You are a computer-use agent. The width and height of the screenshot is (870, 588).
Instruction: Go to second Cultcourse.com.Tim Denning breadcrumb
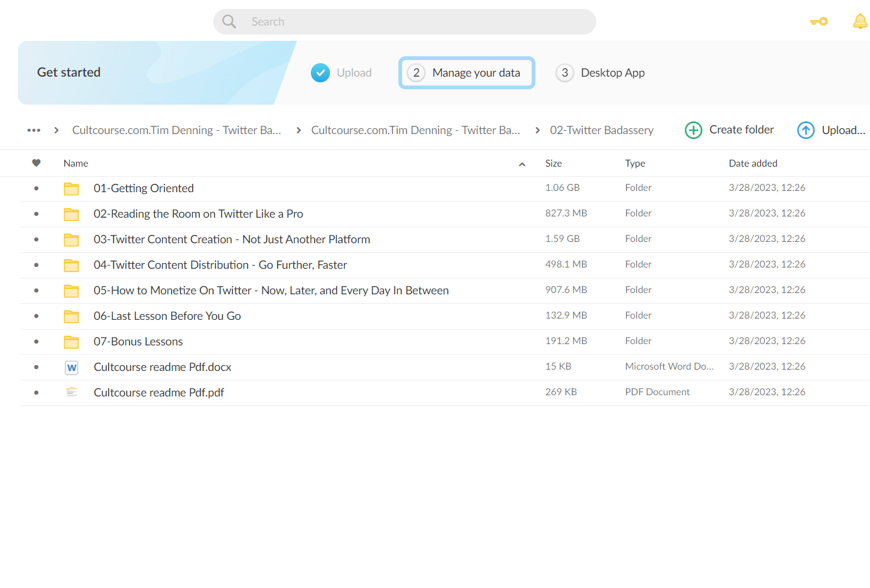[416, 130]
